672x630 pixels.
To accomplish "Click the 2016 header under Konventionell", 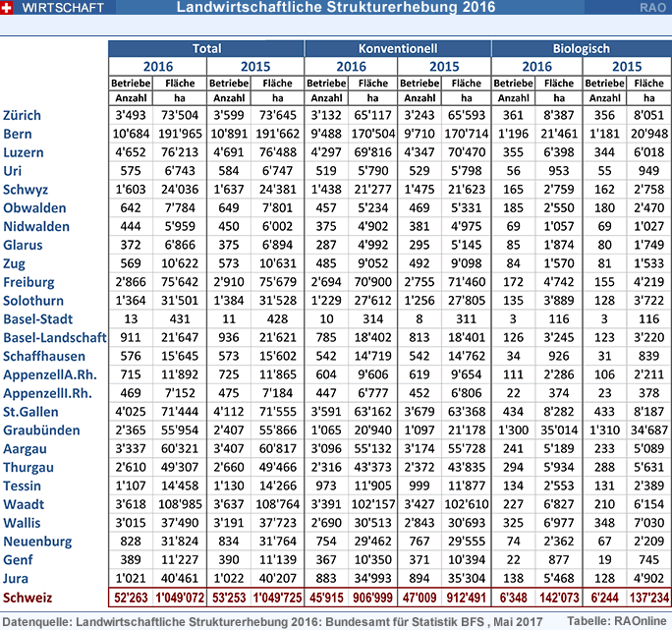I will pos(351,66).
